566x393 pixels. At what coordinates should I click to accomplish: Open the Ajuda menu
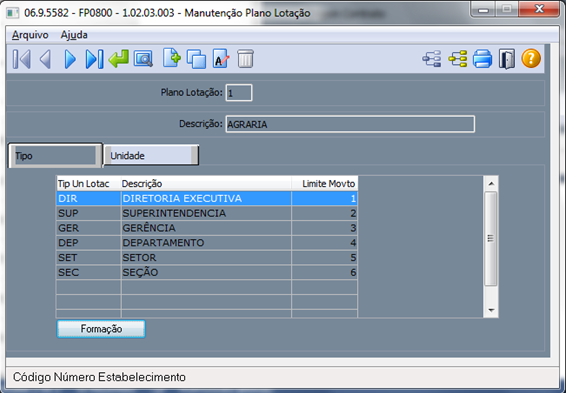74,35
